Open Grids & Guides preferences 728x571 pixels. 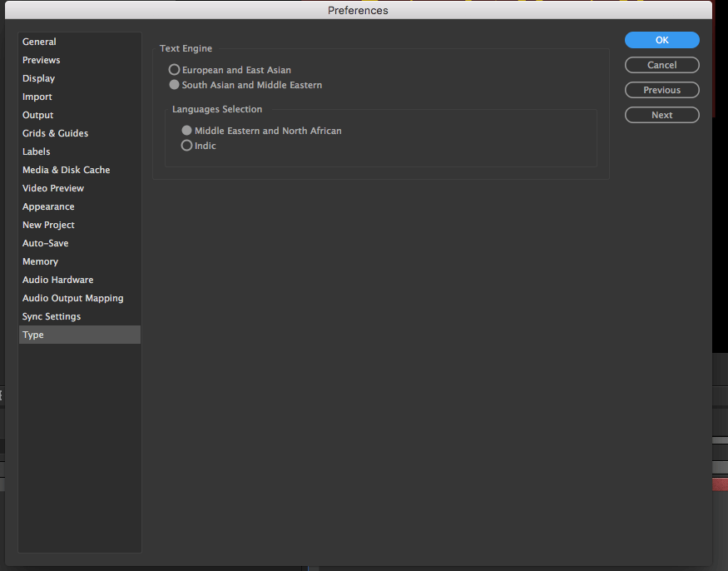[x=80, y=133]
